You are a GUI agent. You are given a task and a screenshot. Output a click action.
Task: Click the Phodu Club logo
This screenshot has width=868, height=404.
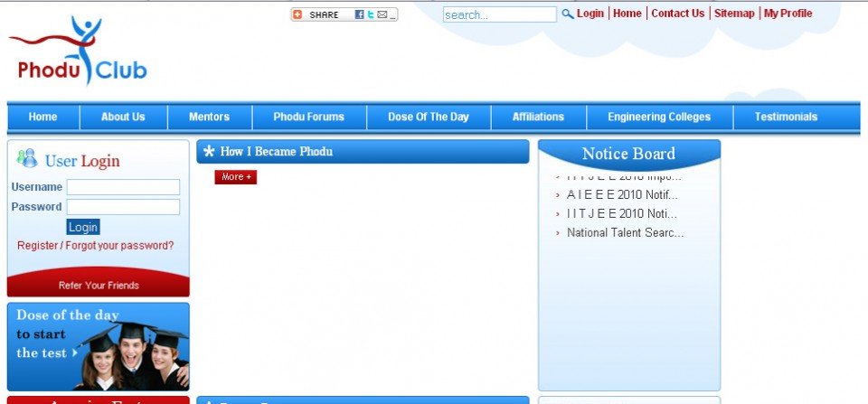(78, 52)
